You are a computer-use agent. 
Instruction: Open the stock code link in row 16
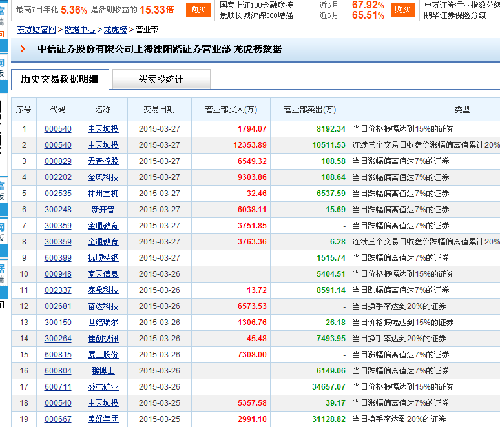(x=58, y=371)
